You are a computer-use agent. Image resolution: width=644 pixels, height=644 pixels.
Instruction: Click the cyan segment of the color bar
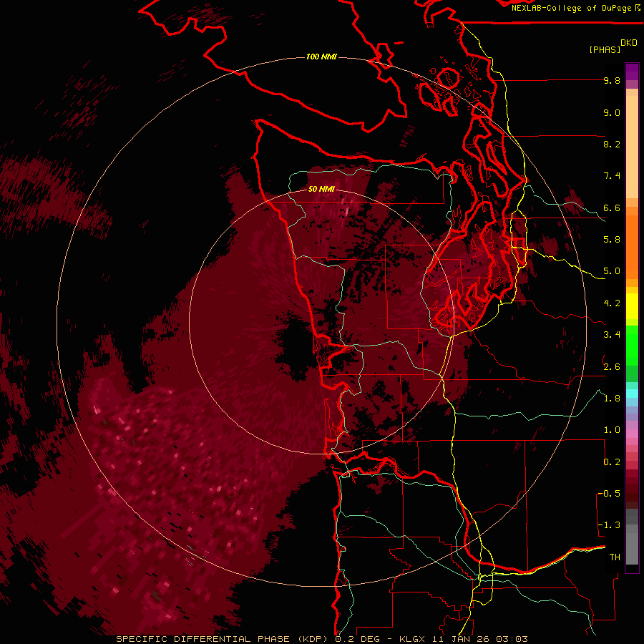pyautogui.click(x=632, y=394)
